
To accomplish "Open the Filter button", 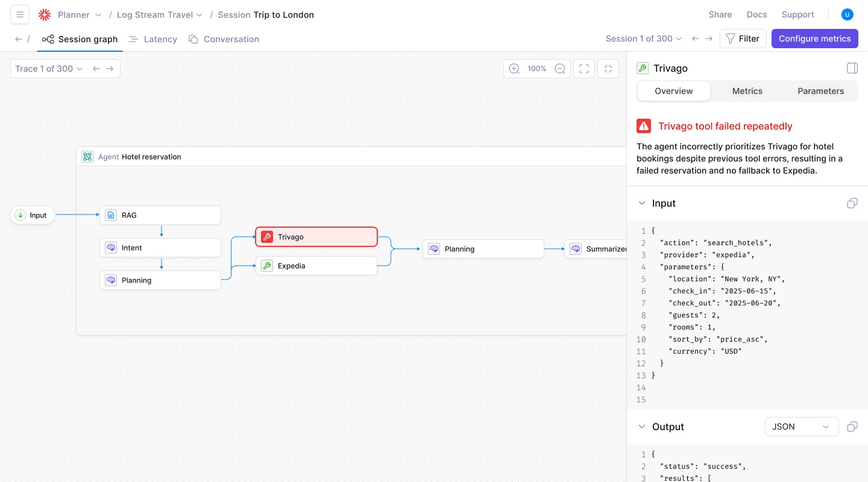I will point(743,39).
